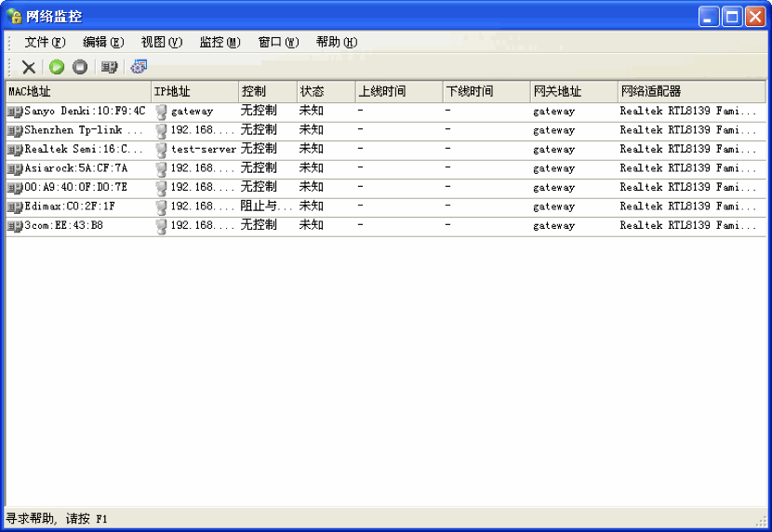Click the network card icon beside 3com:EE:43:B8
This screenshot has width=772, height=532.
tap(15, 226)
